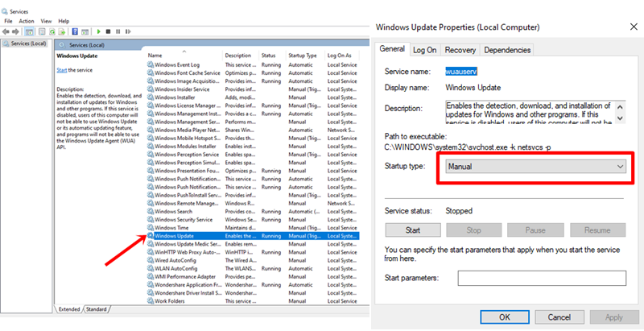The image size is (644, 331).
Task: Select Services (Local) in the console tree
Action: 25,43
